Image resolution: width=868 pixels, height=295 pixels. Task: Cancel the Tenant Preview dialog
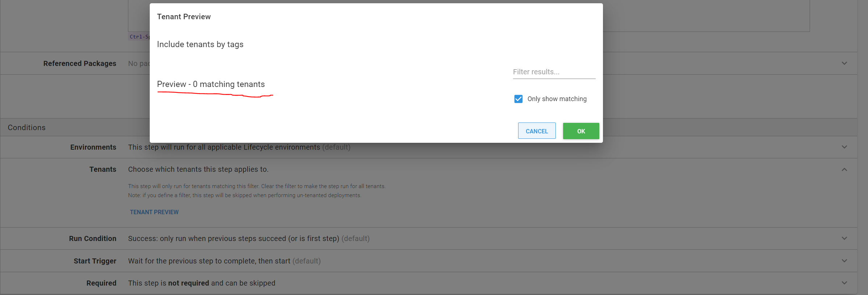coord(537,131)
